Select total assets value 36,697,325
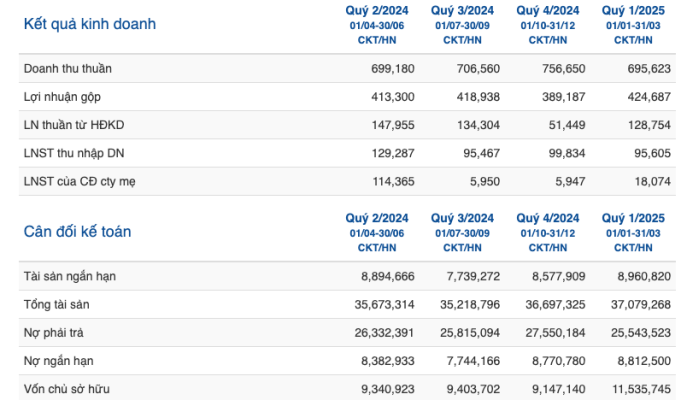Screen dimensions: 681x400 (x=555, y=304)
